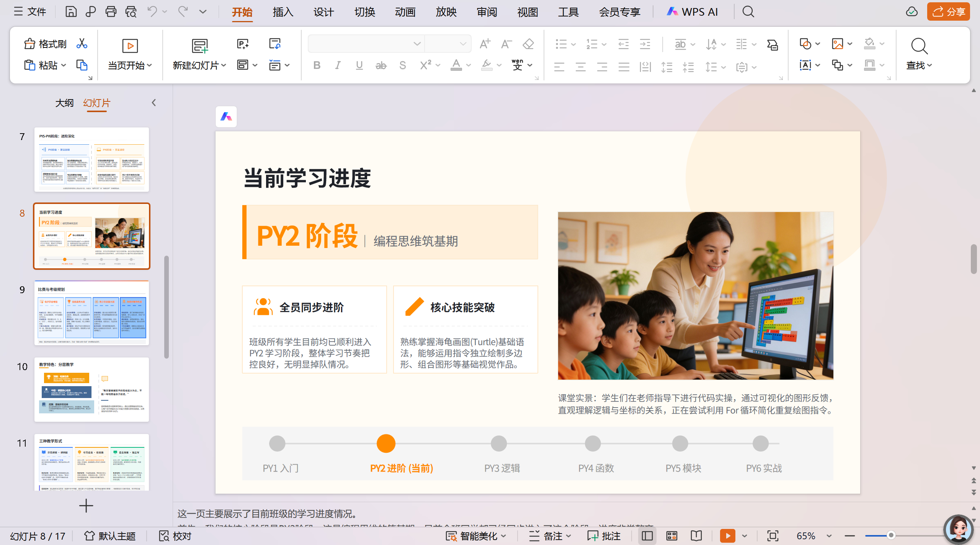Click the Convert to smart graphic icon

[773, 44]
